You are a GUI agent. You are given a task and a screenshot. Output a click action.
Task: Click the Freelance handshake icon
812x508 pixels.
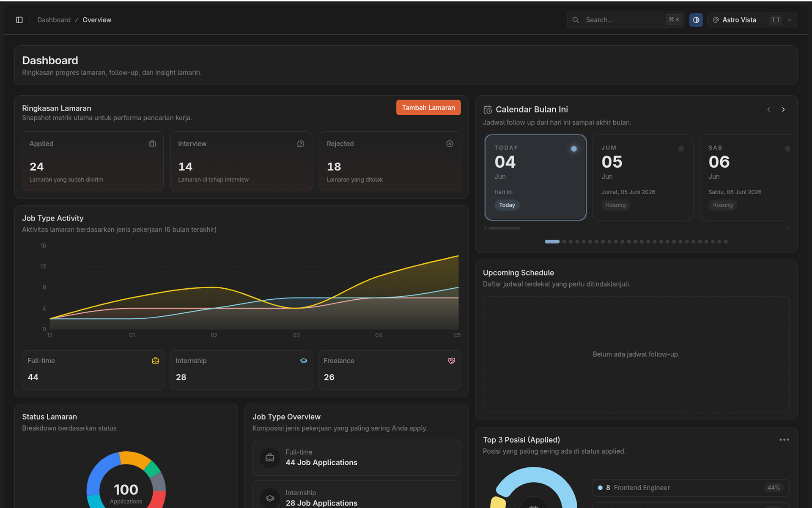tap(452, 361)
